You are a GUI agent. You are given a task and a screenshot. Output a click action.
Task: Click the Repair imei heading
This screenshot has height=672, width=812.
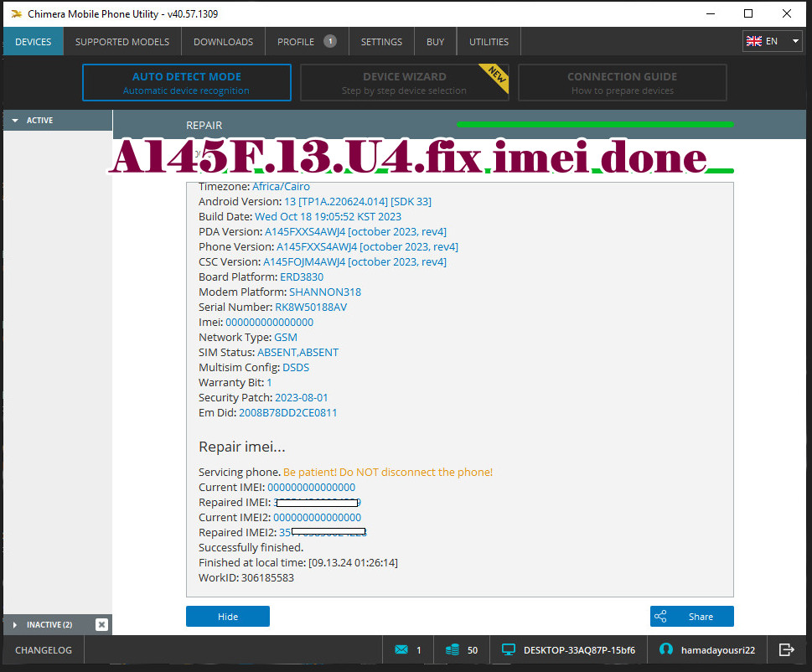click(x=242, y=447)
